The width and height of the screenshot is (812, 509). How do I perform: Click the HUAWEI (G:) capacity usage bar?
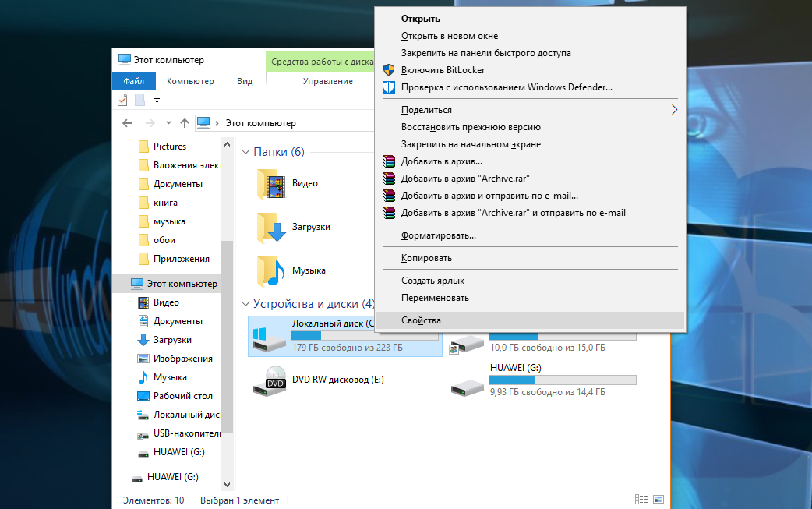563,380
